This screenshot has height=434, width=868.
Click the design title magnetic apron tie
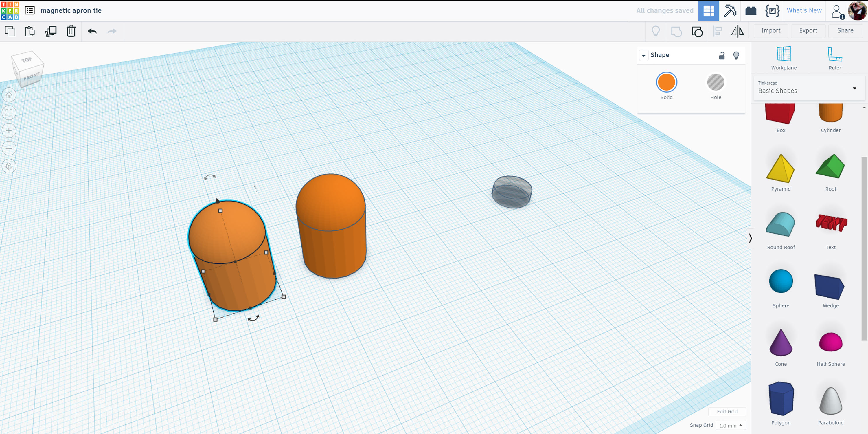coord(71,10)
